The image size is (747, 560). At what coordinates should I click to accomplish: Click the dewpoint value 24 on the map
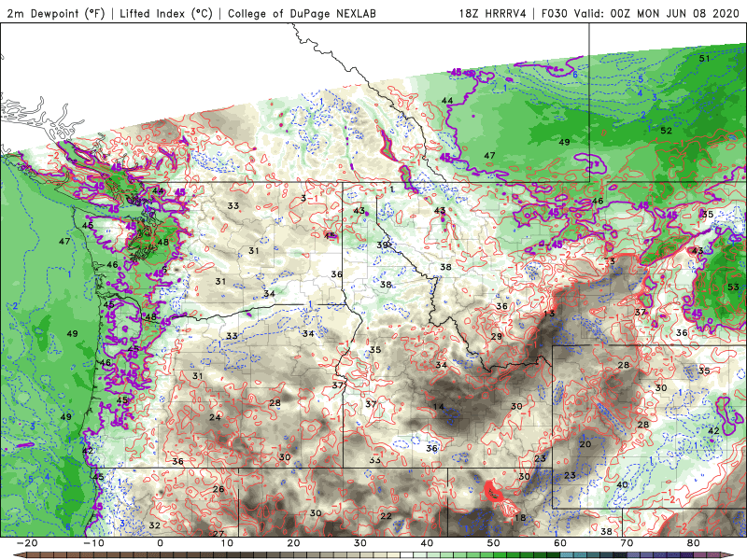point(215,417)
